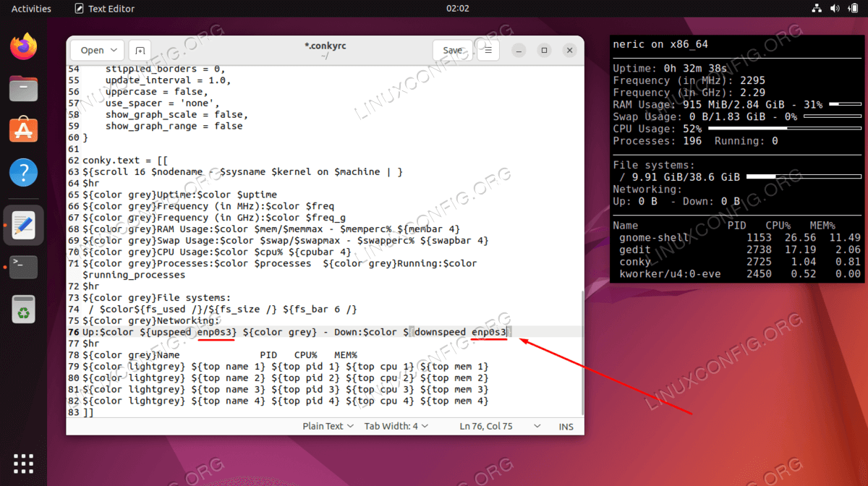868x486 pixels.
Task: Click the file system usage bar in conky
Action: (x=803, y=176)
